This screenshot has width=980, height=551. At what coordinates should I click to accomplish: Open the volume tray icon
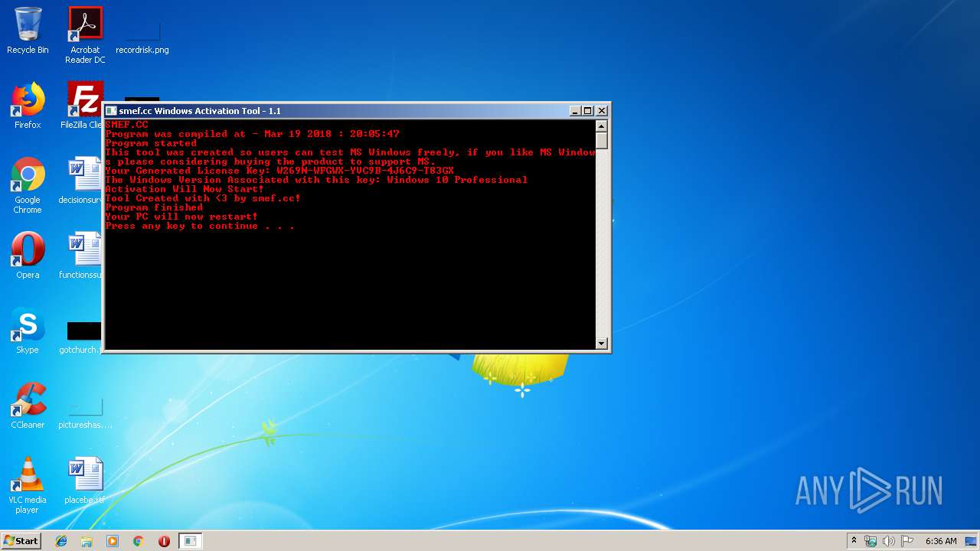[x=889, y=541]
